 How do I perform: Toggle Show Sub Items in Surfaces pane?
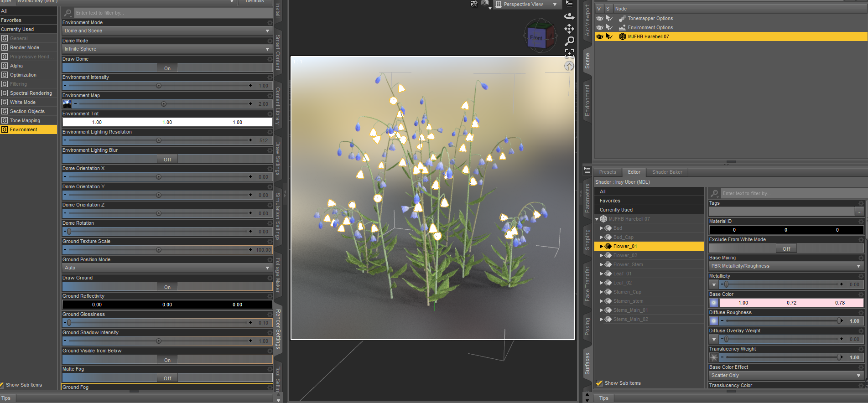coord(599,383)
